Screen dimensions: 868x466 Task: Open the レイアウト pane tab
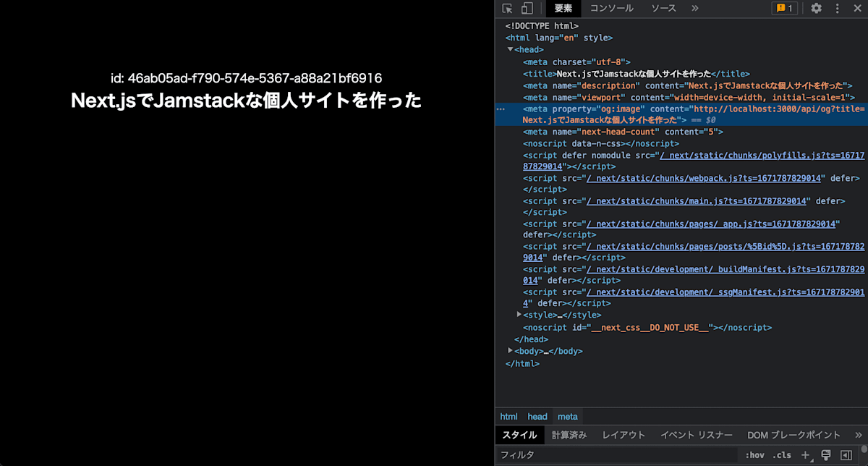(624, 435)
